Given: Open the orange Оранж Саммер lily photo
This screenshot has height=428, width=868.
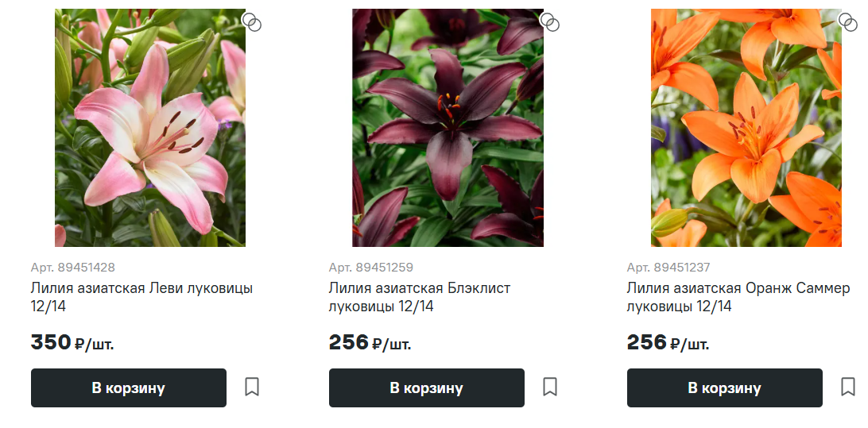Looking at the screenshot, I should click(x=746, y=128).
